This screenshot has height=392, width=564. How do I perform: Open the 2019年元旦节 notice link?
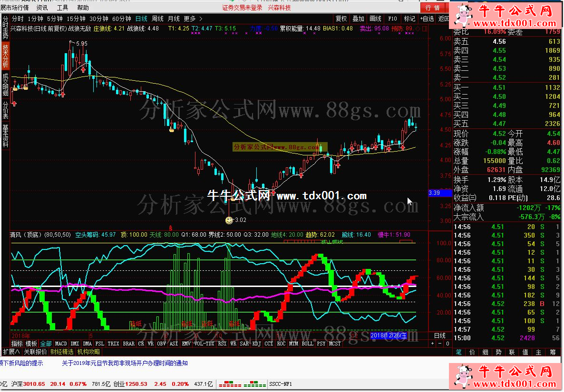coord(125,363)
